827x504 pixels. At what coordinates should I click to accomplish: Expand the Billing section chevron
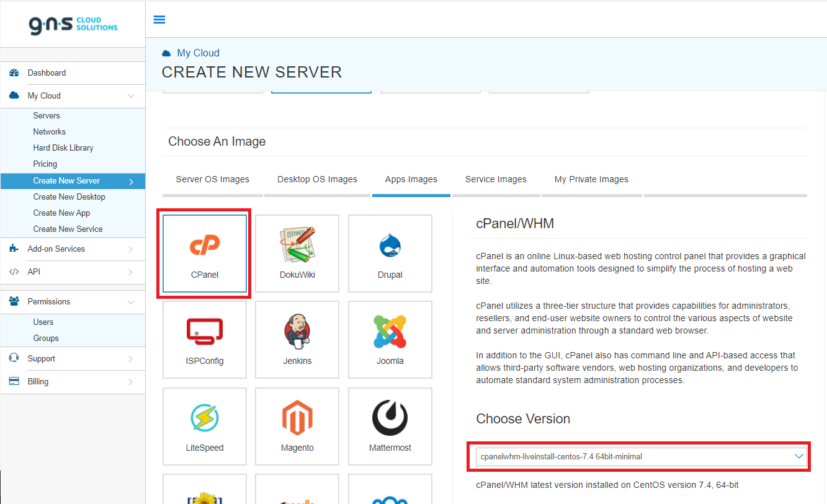[131, 381]
